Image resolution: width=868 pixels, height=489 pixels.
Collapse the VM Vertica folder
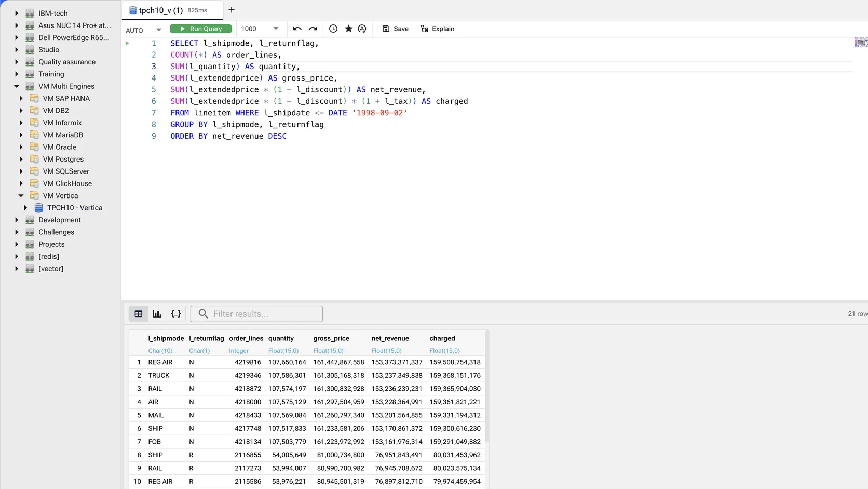tap(21, 195)
